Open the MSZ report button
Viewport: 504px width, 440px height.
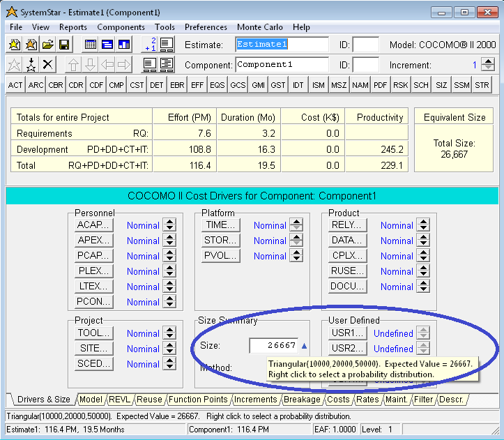coord(339,85)
